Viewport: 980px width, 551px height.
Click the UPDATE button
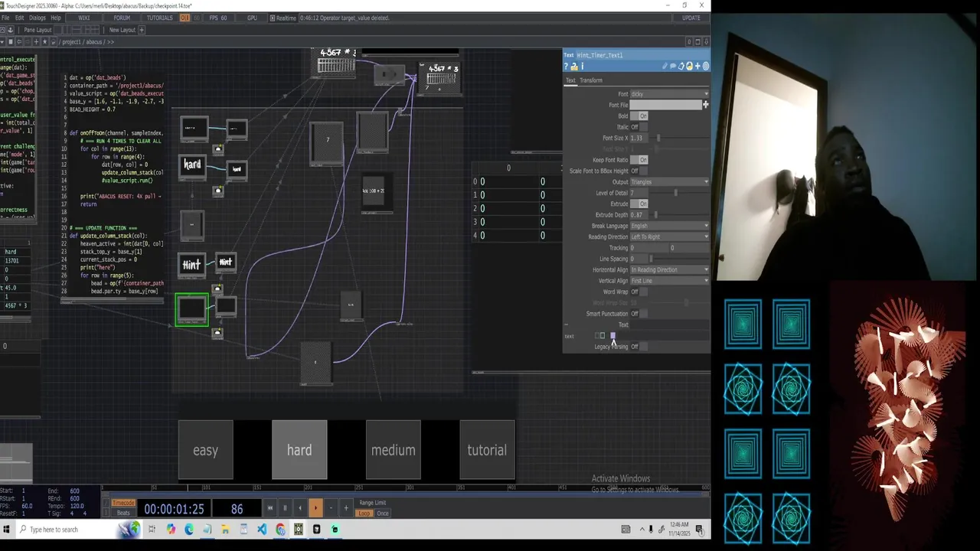(691, 18)
